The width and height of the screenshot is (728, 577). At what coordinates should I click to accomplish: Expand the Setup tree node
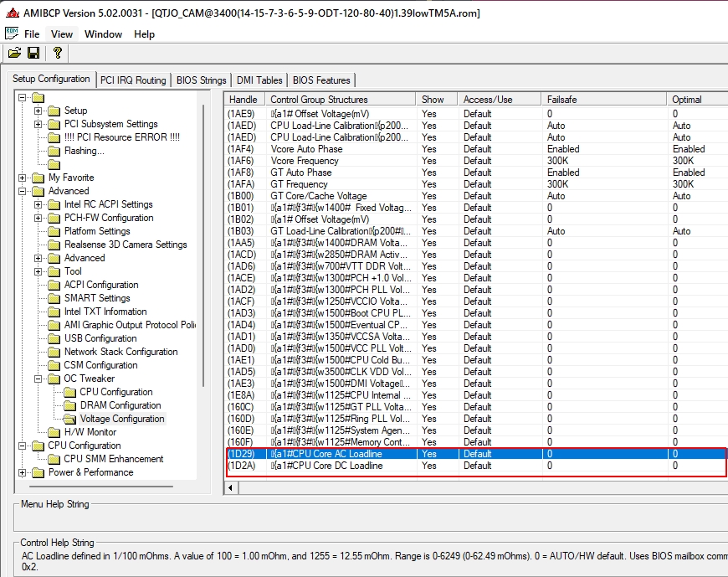[x=38, y=111]
